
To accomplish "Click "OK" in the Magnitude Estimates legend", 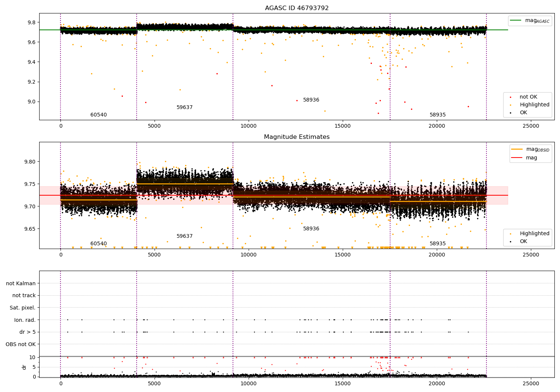I will tap(523, 242).
